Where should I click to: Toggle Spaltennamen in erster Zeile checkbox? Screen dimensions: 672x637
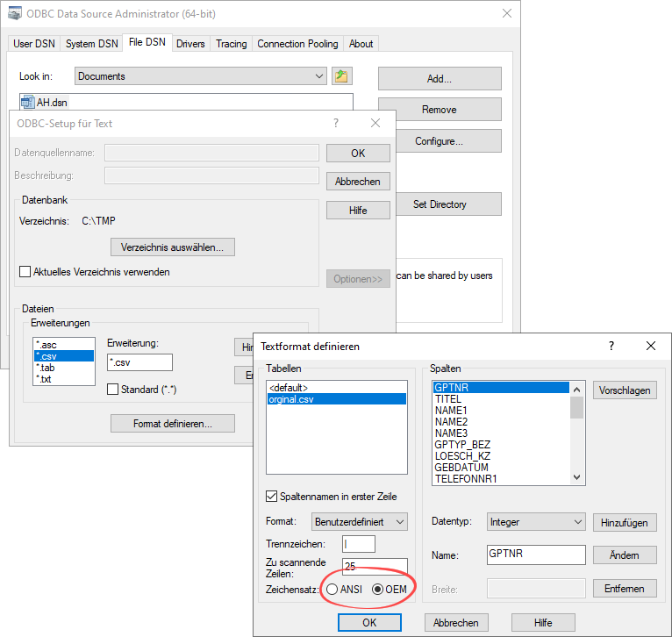point(272,496)
